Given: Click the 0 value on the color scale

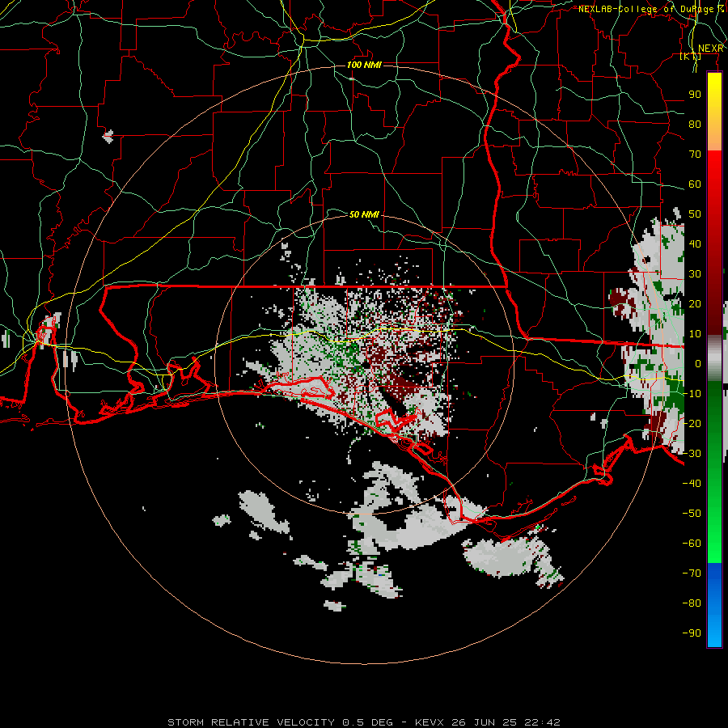Looking at the screenshot, I should click(x=698, y=363).
